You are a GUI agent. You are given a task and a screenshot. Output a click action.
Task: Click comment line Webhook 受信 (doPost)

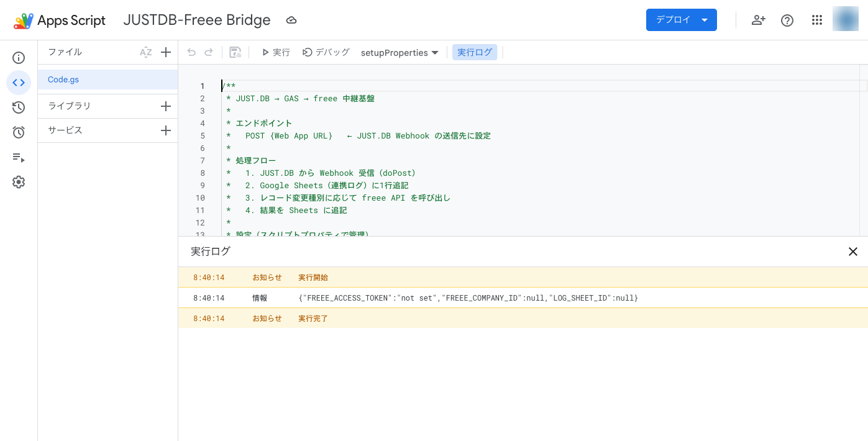[x=321, y=173]
